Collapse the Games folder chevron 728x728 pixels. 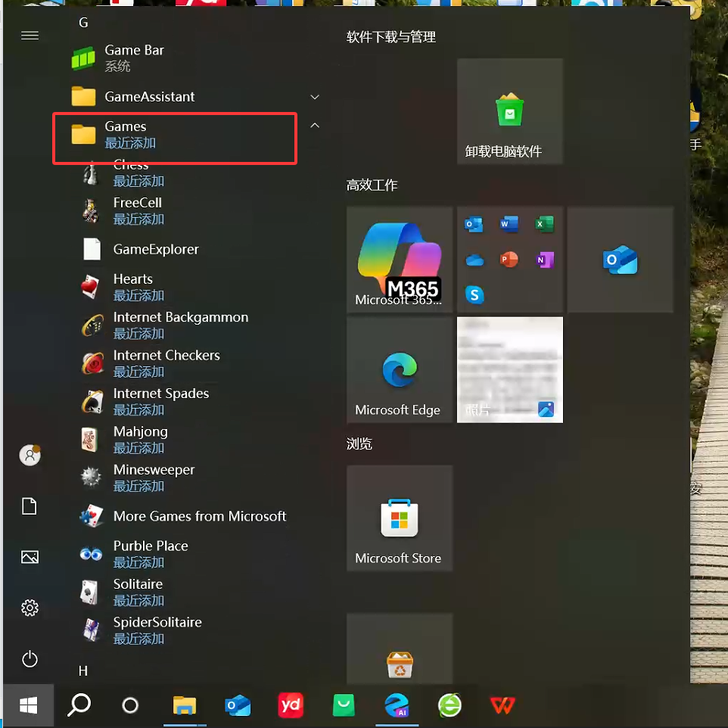(315, 126)
